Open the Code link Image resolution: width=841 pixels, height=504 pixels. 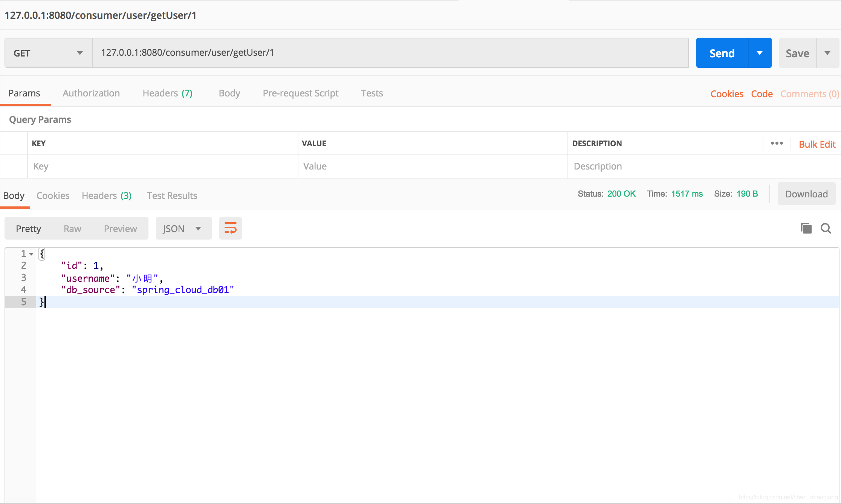click(762, 94)
